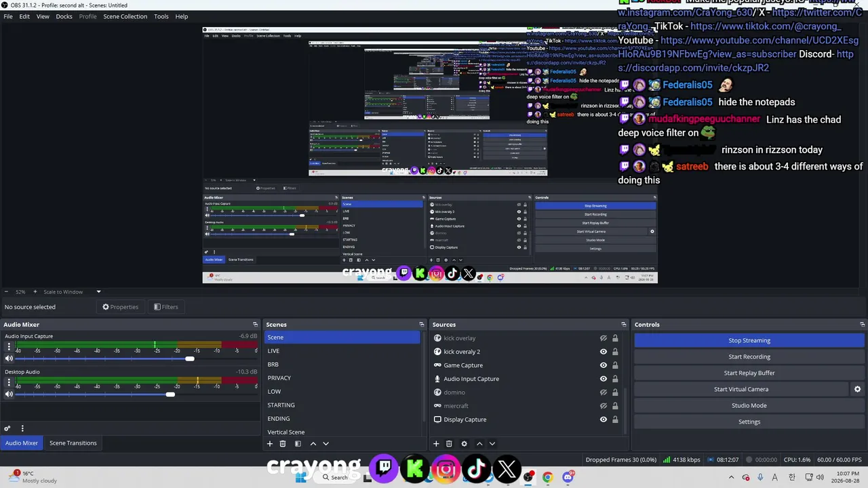The width and height of the screenshot is (868, 488).
Task: Open the Scale to Window dropdown
Action: tap(72, 292)
